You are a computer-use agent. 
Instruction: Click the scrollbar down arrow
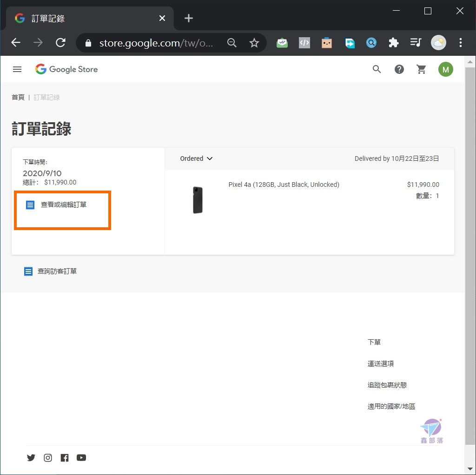click(x=470, y=468)
